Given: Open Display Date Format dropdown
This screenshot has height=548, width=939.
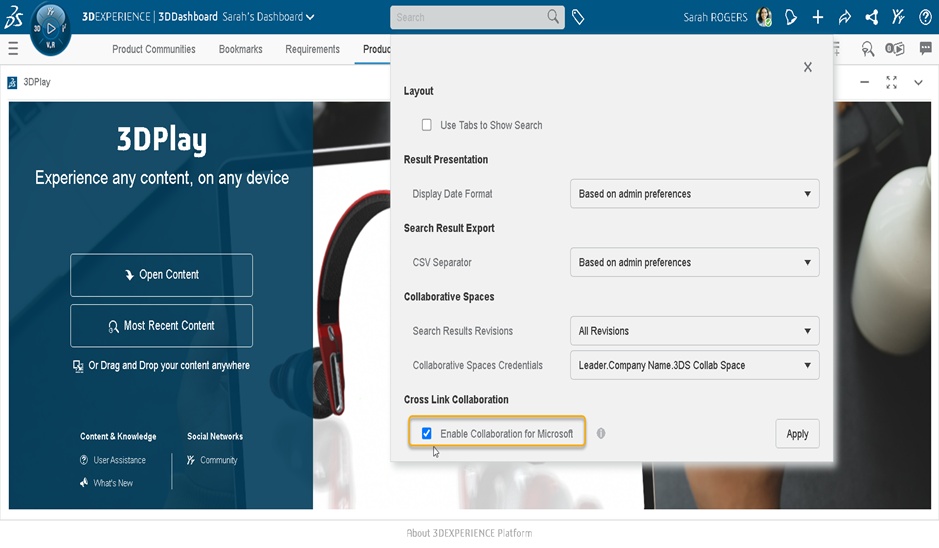Looking at the screenshot, I should [694, 193].
